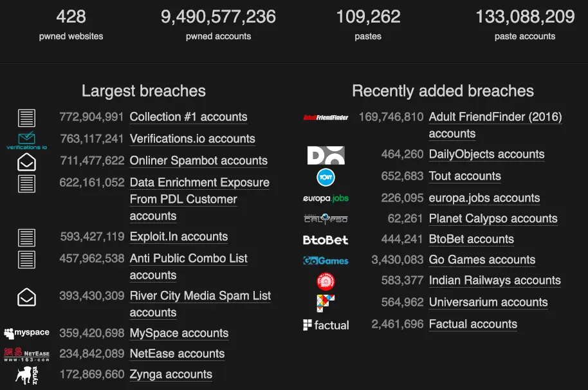The image size is (588, 390).
Task: Click the Adult FriendFinder logo
Action: 326,117
